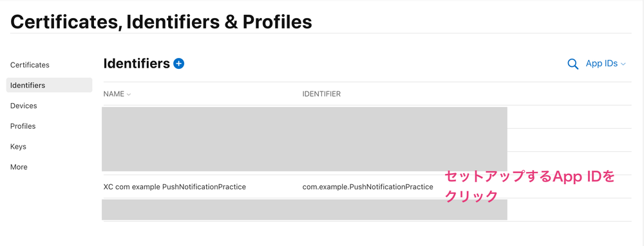Click the Certificates, Identifiers & Profiles page title
644x246 pixels.
pyautogui.click(x=161, y=22)
